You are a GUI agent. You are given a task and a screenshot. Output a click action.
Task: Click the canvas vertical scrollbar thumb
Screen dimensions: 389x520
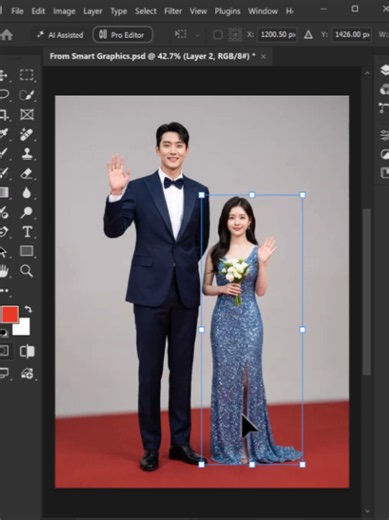[x=367, y=292]
